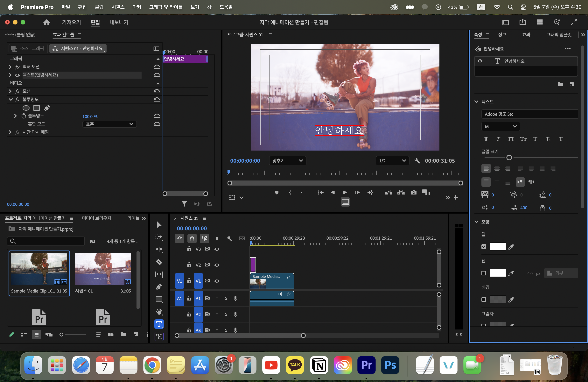Open timeline display settings wrench

[x=229, y=238]
